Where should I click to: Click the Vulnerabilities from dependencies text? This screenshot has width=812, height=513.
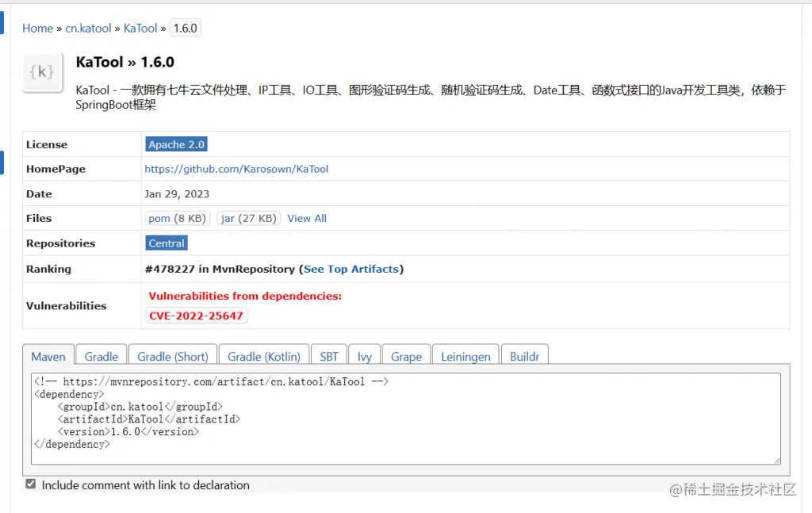click(245, 296)
